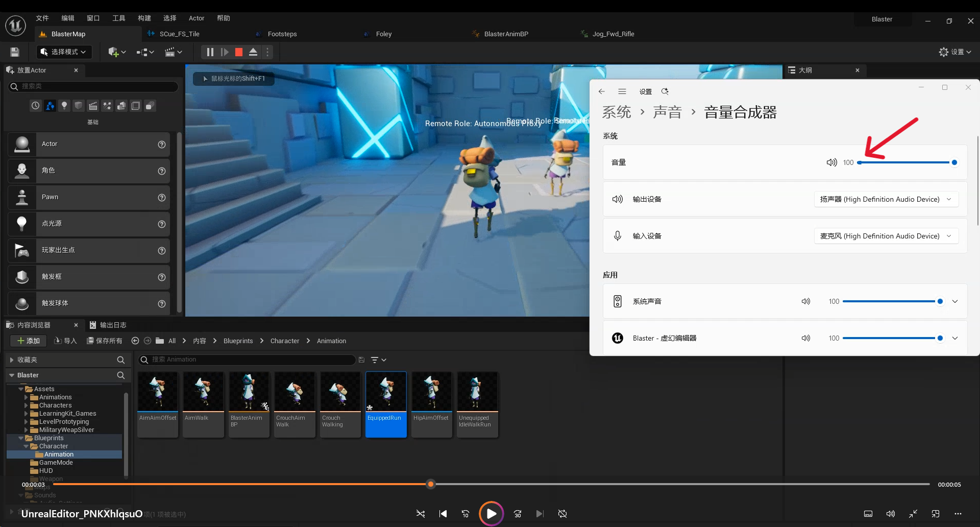Click the save level floppy icon
Image resolution: width=980 pixels, height=527 pixels.
15,52
